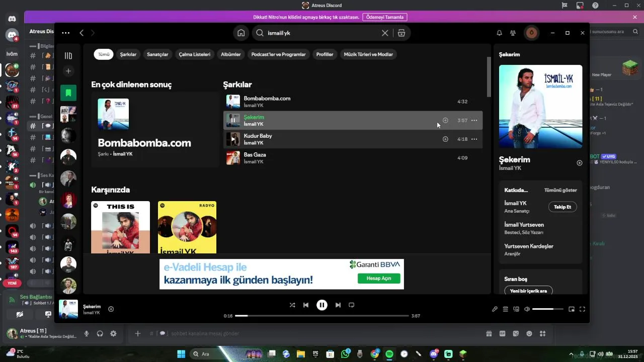The height and width of the screenshot is (362, 644).
Task: Toggle repeat mode
Action: (352, 305)
